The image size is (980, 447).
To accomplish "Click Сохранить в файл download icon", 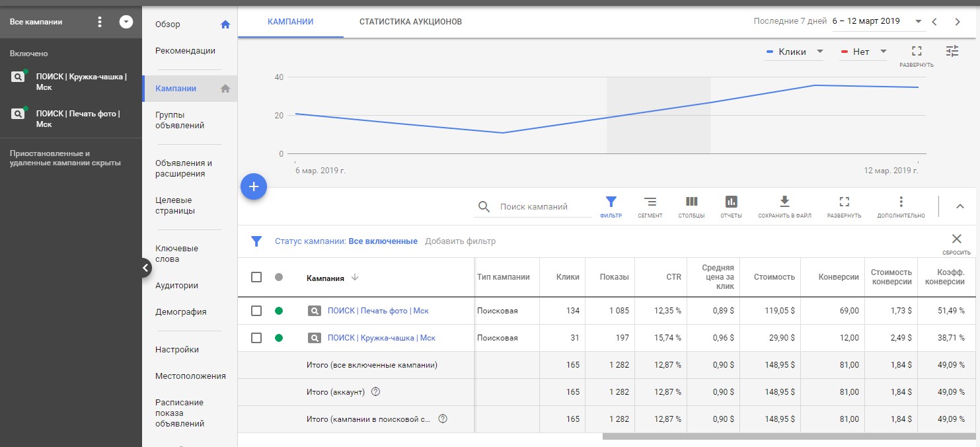I will (784, 202).
